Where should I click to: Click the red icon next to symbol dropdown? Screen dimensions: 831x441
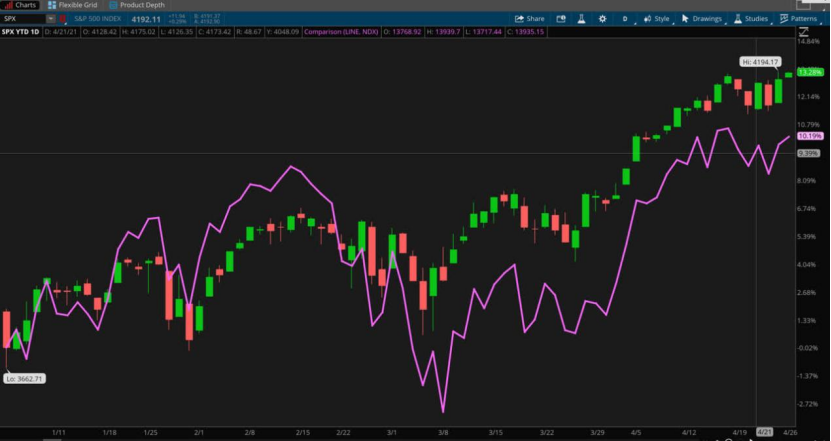(65, 18)
